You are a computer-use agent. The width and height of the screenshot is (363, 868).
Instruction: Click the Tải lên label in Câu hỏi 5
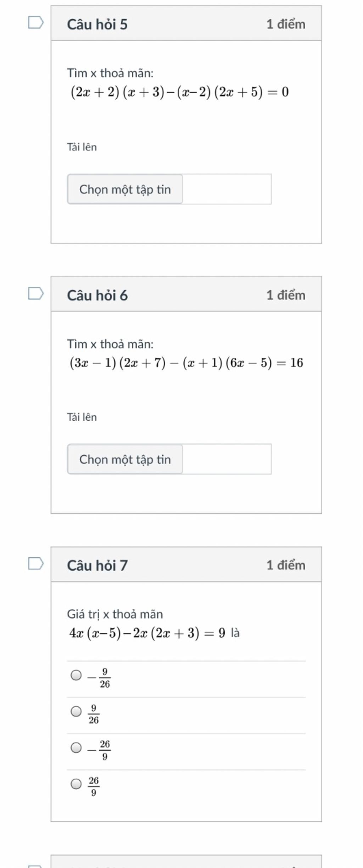[x=82, y=147]
